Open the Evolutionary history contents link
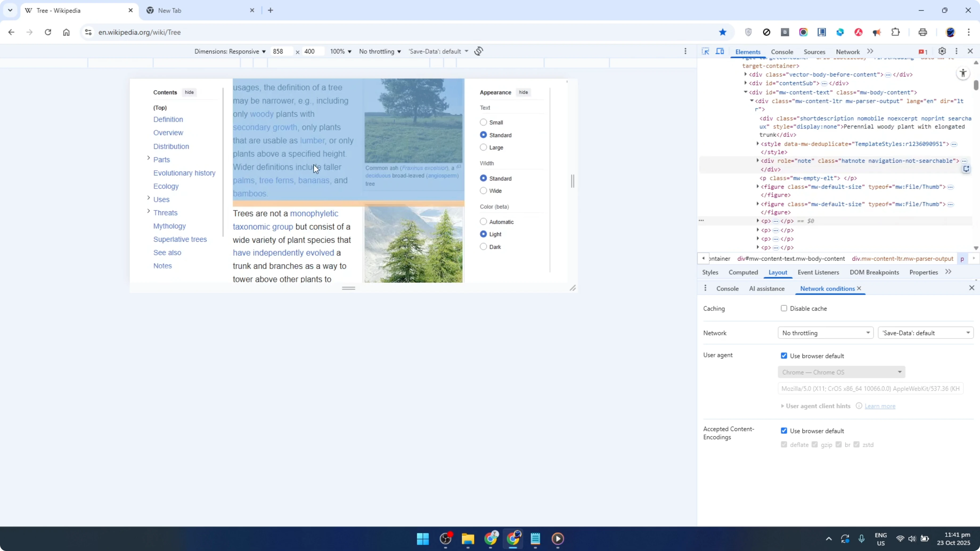Viewport: 980px width, 551px height. click(x=184, y=173)
